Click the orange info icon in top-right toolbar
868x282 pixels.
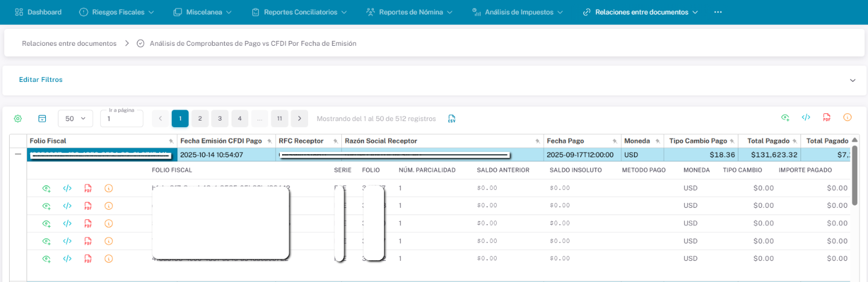tap(847, 117)
